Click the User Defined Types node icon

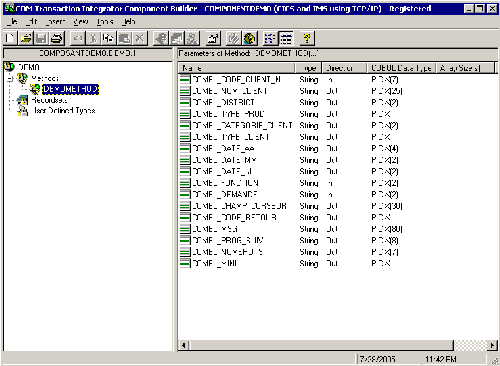(23, 111)
